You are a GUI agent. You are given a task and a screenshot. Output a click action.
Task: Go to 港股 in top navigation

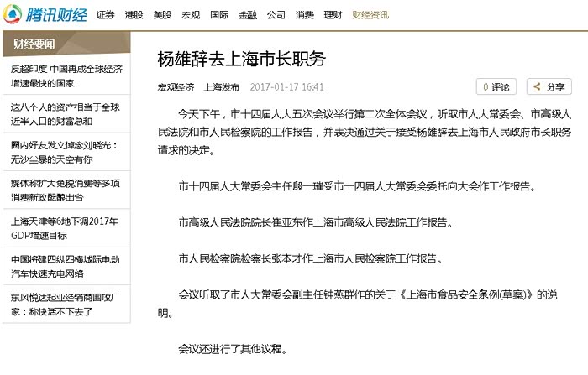pos(134,15)
